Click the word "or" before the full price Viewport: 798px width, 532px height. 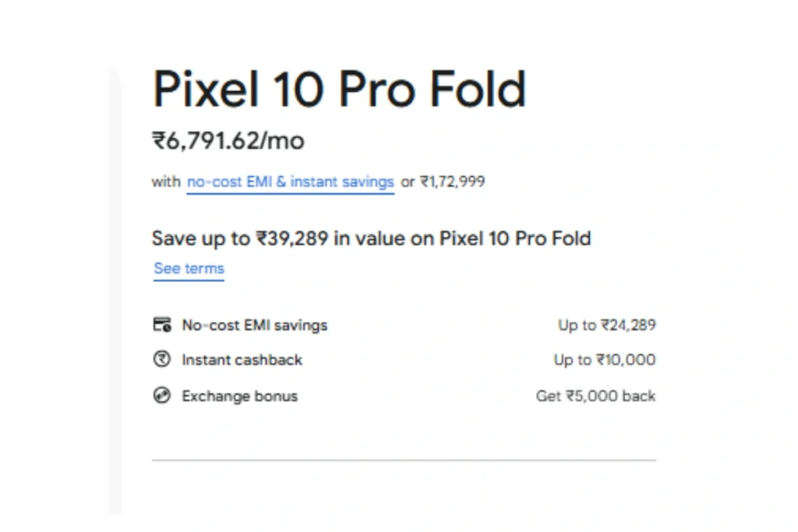pyautogui.click(x=408, y=182)
